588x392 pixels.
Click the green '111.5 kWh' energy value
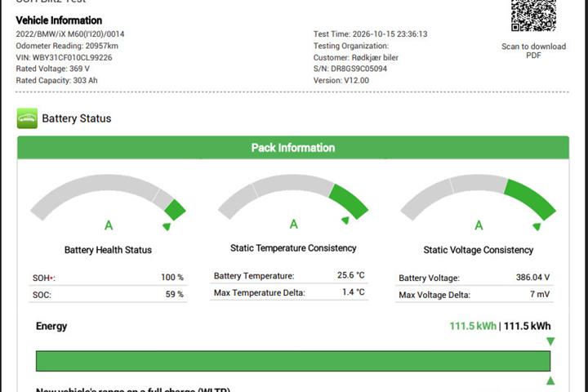click(473, 326)
